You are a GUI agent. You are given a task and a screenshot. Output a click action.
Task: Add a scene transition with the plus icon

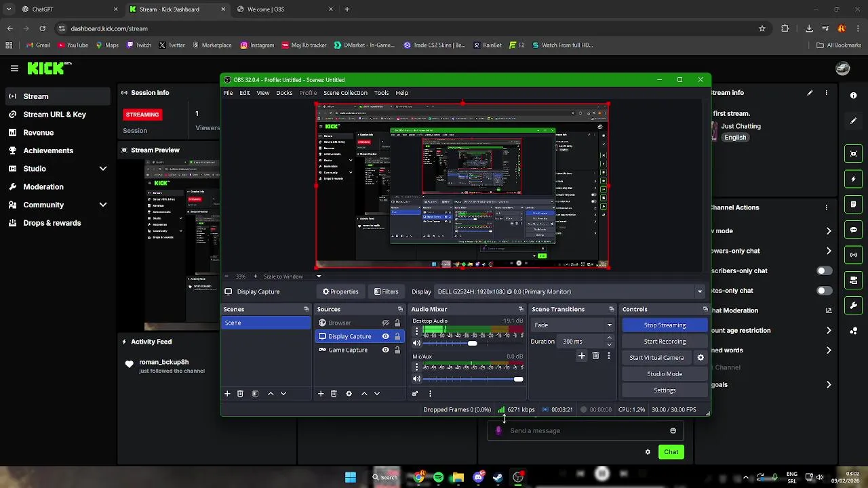(581, 356)
